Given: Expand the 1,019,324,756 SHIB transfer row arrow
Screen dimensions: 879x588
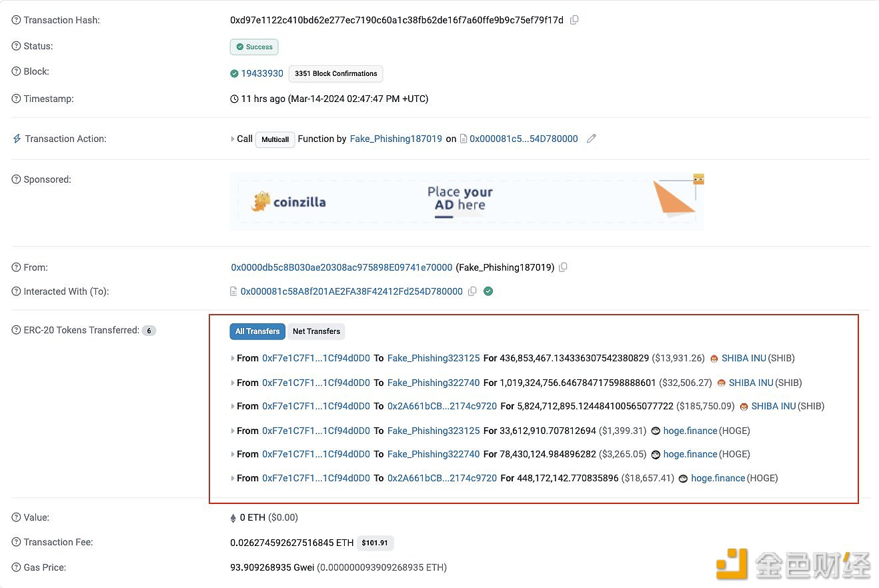Looking at the screenshot, I should pos(233,383).
